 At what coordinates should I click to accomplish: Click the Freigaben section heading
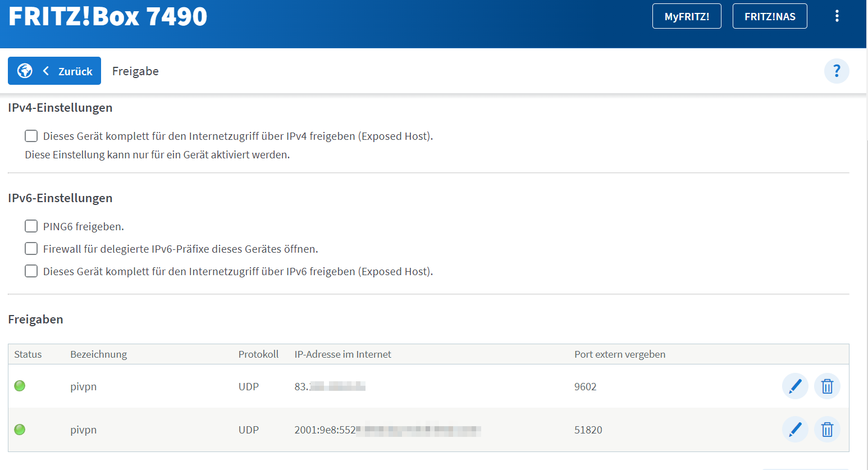[35, 320]
